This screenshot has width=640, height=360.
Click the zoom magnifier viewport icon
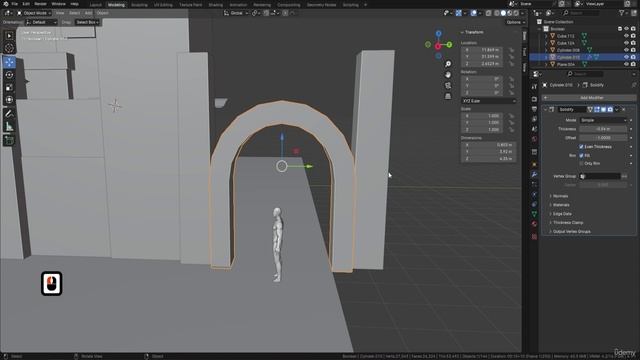click(448, 64)
